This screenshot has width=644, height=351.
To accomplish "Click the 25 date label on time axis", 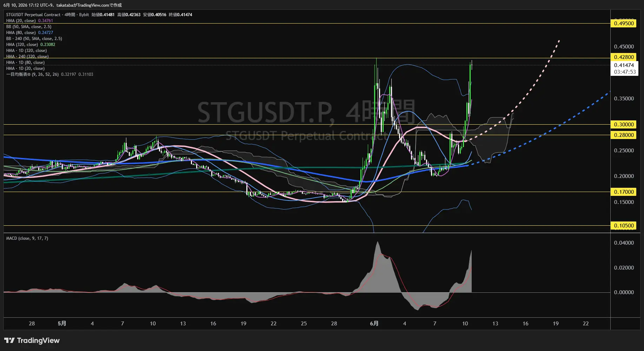I will pyautogui.click(x=304, y=324).
